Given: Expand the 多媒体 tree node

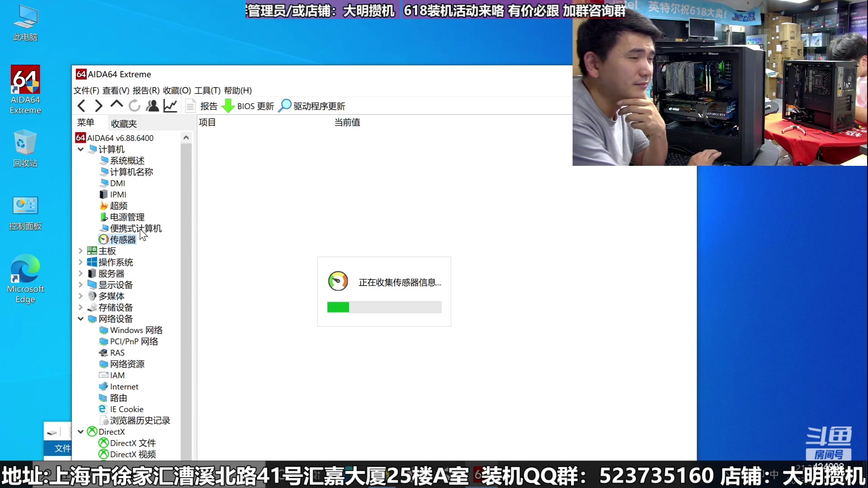Looking at the screenshot, I should pos(80,296).
